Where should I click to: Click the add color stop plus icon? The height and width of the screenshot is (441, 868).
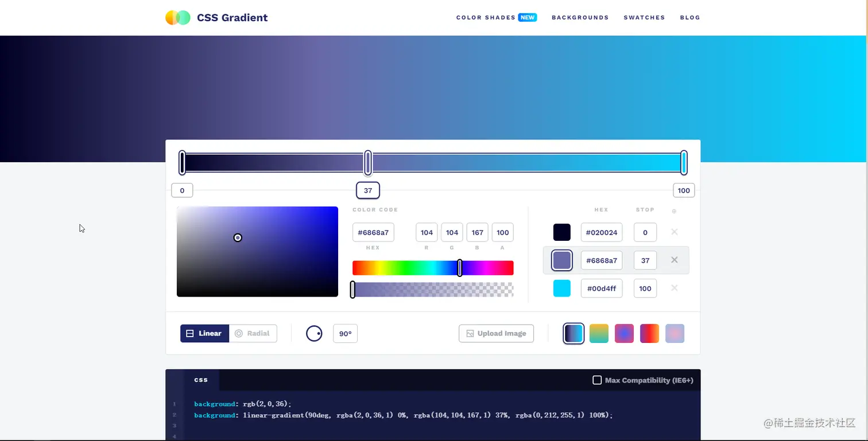674,212
